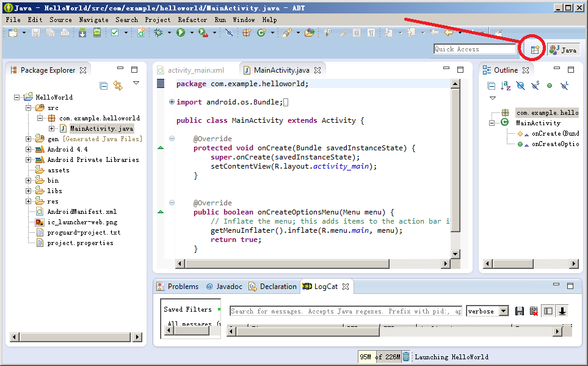Click the editor vertical scrollbar thumb
Screen dimensions: 588x366
click(x=456, y=160)
